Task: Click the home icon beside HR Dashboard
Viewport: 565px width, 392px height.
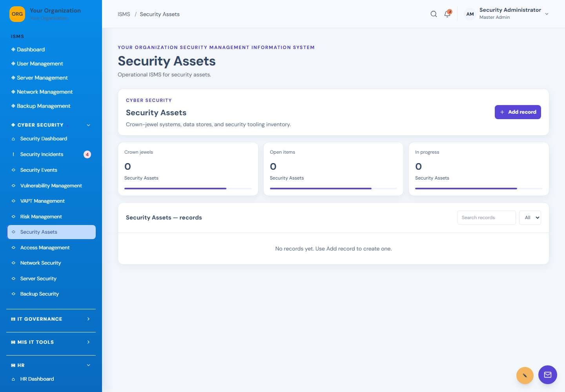Action: pos(13,379)
